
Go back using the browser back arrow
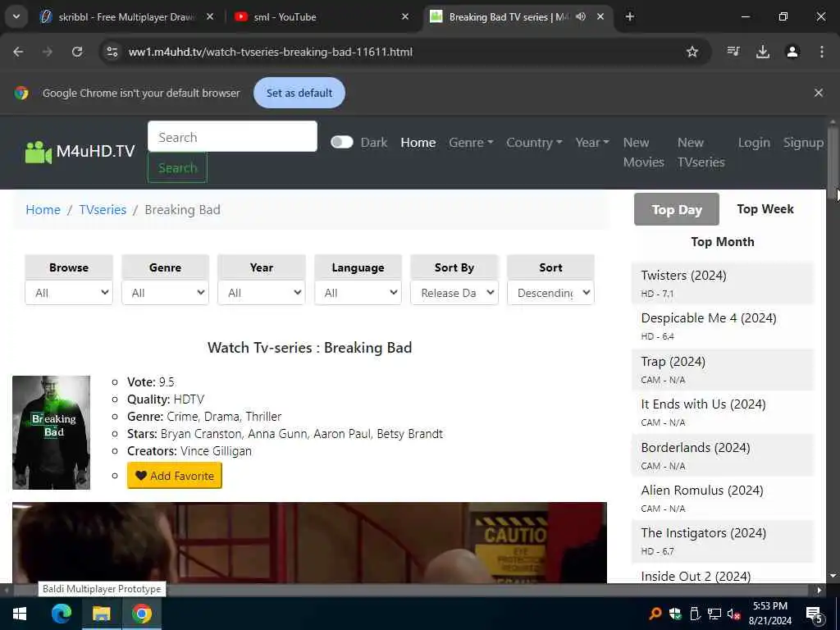[18, 52]
